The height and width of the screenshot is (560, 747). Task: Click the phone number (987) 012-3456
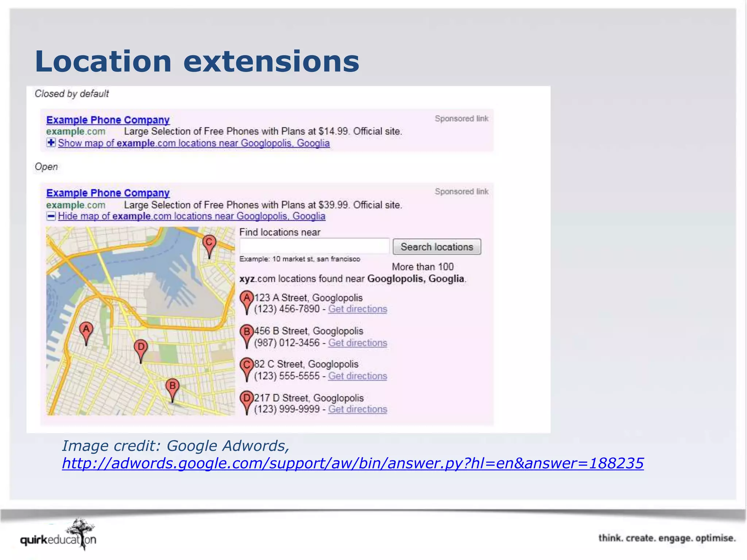click(x=287, y=343)
